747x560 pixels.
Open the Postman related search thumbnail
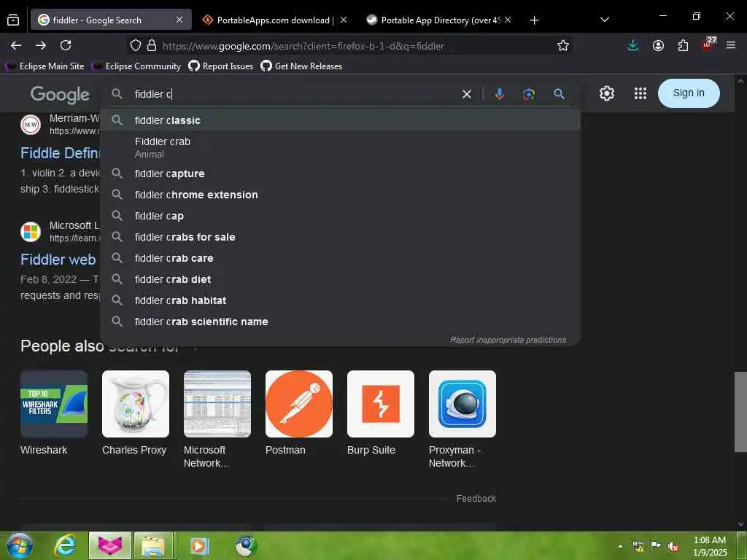(x=298, y=404)
